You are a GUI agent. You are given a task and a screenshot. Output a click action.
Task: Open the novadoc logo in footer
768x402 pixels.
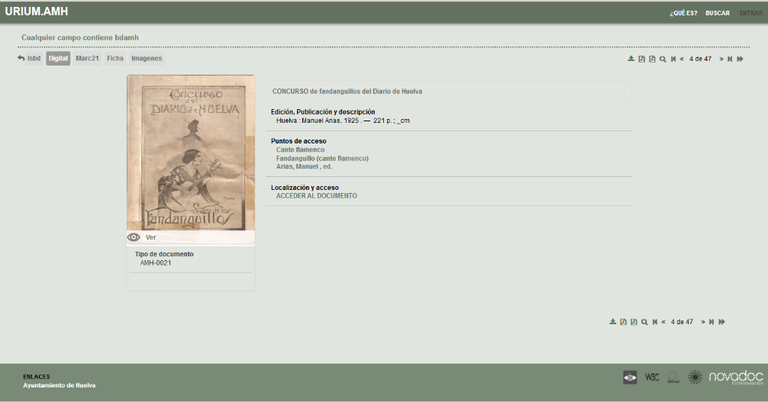[x=736, y=377]
